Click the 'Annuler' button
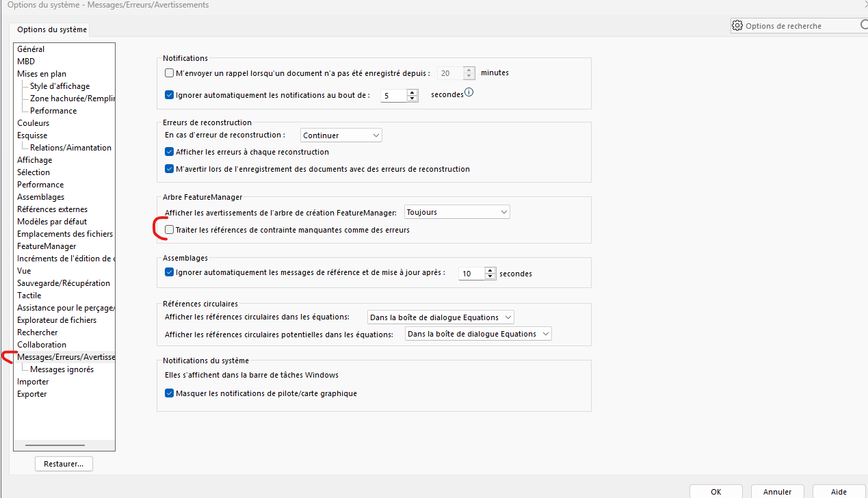Screen dimensions: 868x498 tap(777, 491)
